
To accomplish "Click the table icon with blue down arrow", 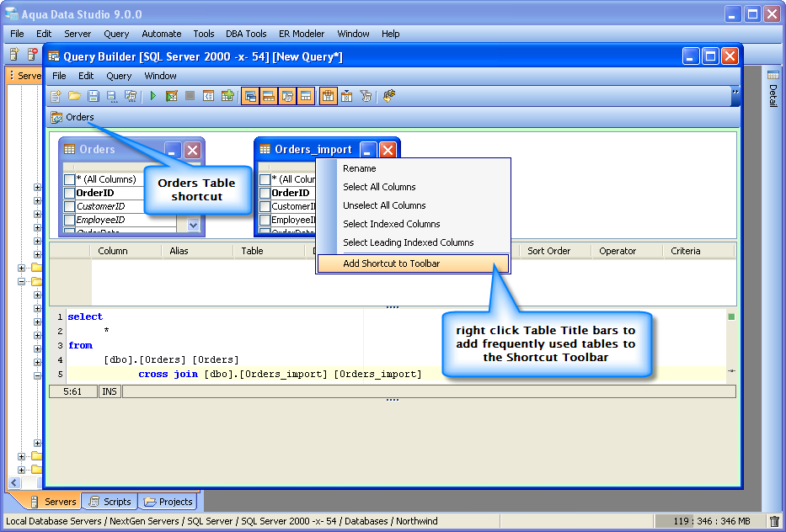I will coord(347,96).
